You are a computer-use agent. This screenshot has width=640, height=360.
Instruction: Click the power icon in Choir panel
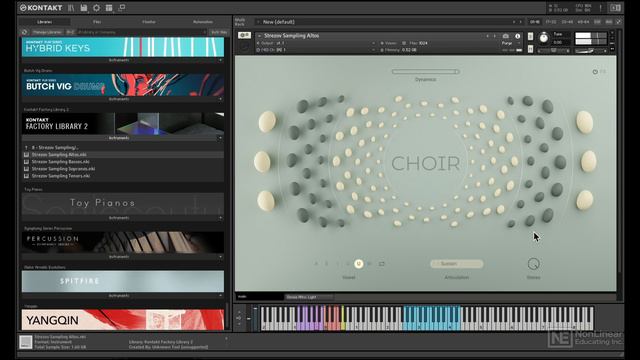pyautogui.click(x=595, y=72)
